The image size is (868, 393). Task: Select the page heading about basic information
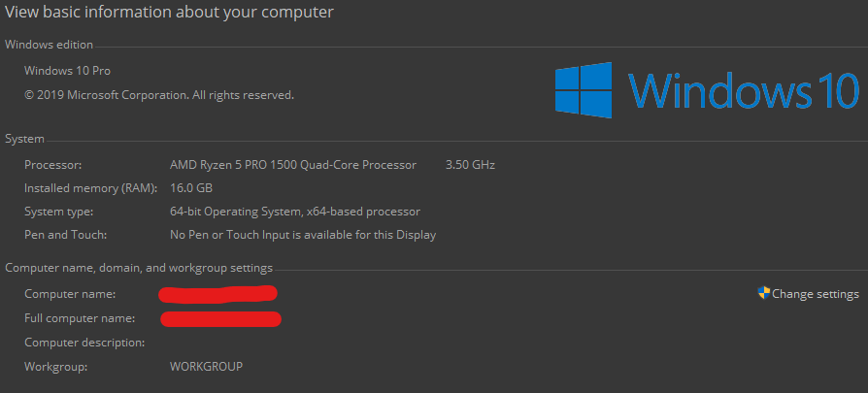point(169,13)
